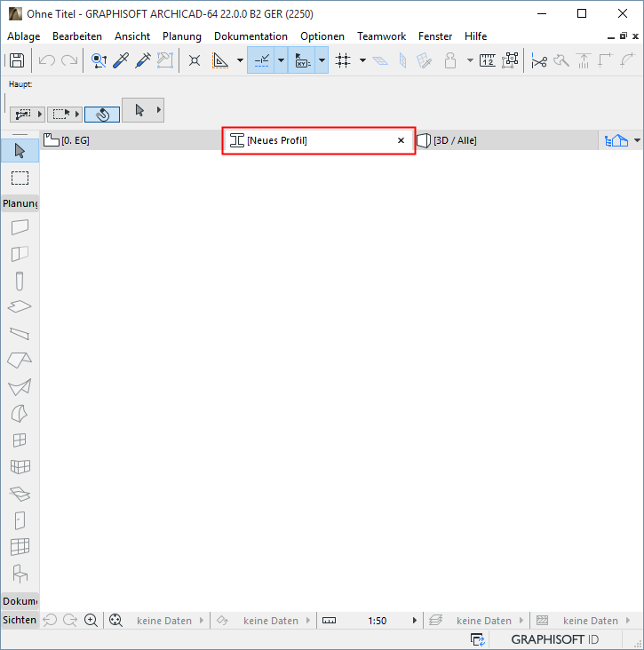This screenshot has width=644, height=650.
Task: Toggle the Suspend Groups icon
Action: point(510,60)
